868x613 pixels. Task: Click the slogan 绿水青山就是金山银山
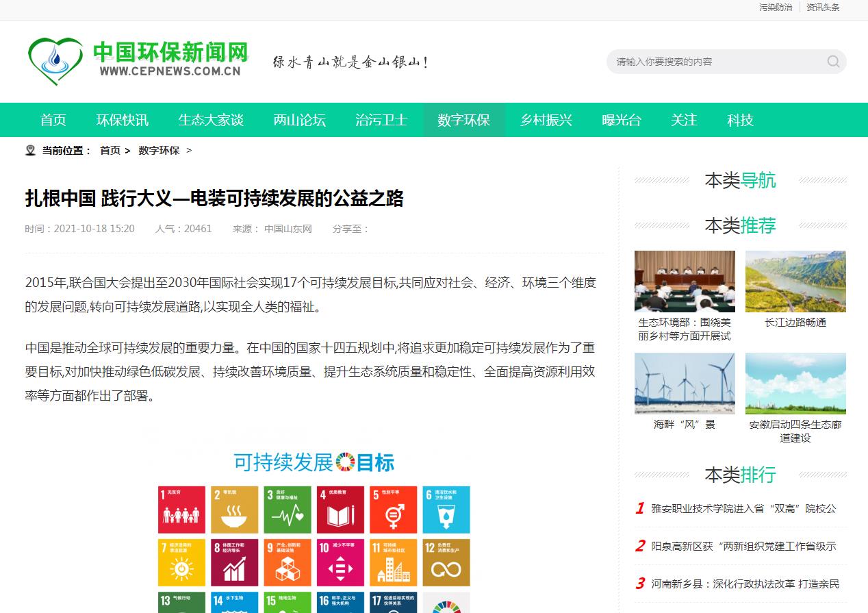(x=350, y=62)
